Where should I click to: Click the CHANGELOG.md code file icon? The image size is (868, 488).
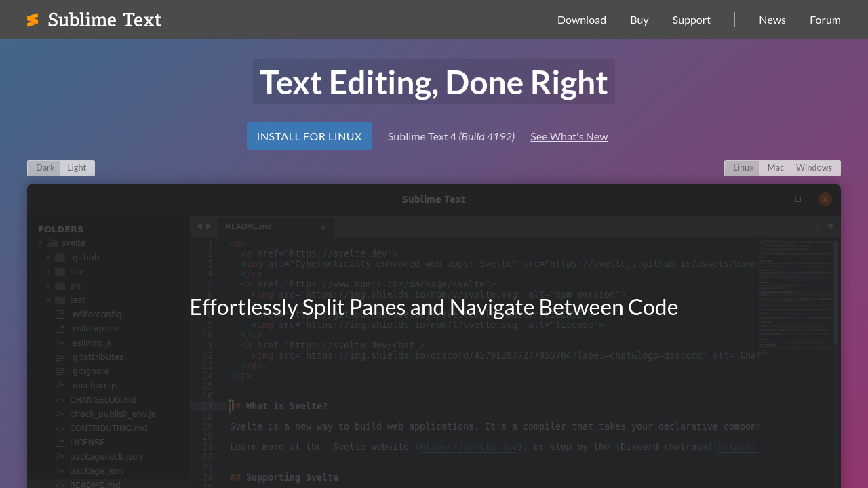[60, 400]
